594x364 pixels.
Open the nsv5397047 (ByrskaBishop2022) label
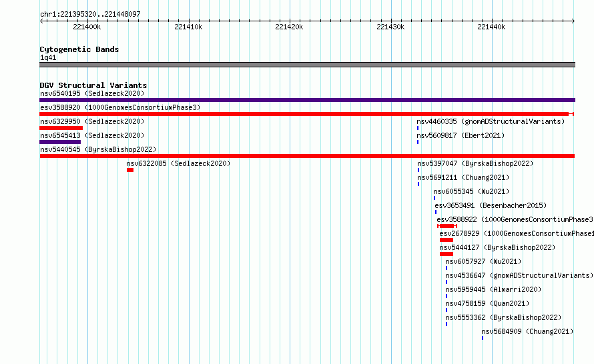475,163
